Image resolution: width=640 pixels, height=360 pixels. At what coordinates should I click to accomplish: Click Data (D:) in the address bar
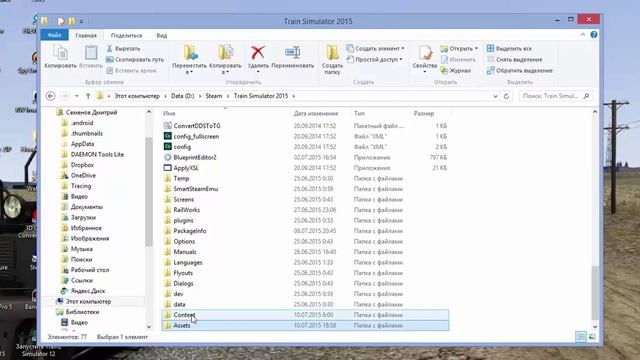pos(182,96)
